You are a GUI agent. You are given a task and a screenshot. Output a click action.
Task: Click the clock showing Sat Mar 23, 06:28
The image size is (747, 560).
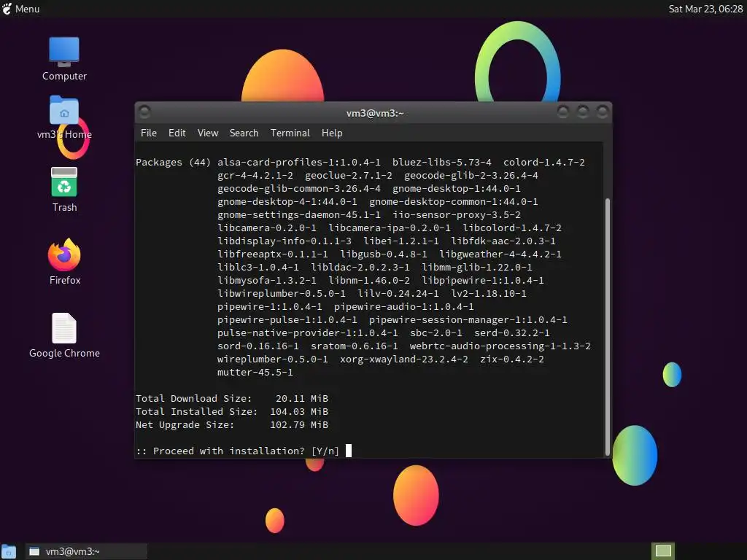tap(705, 9)
